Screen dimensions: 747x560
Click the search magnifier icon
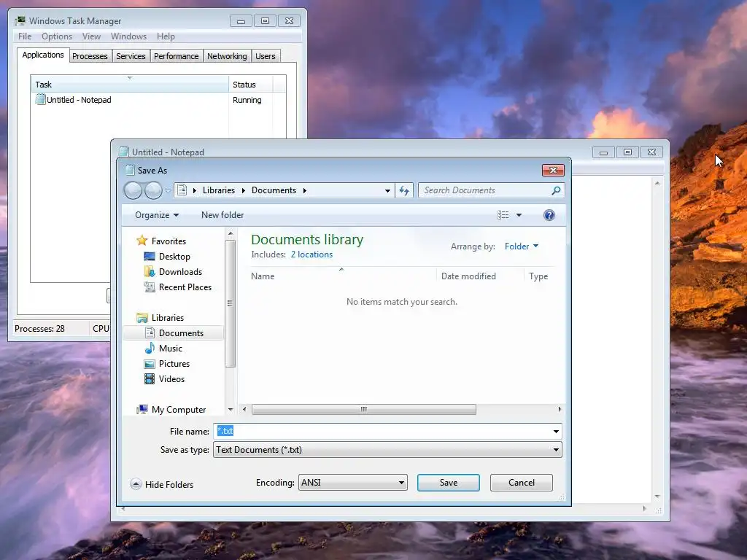click(x=555, y=190)
